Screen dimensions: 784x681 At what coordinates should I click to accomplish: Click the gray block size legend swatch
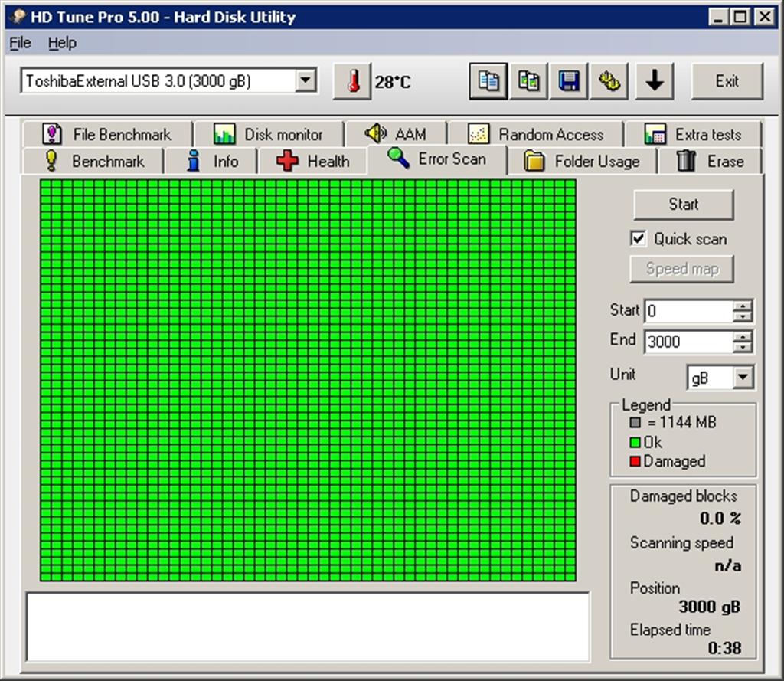635,422
